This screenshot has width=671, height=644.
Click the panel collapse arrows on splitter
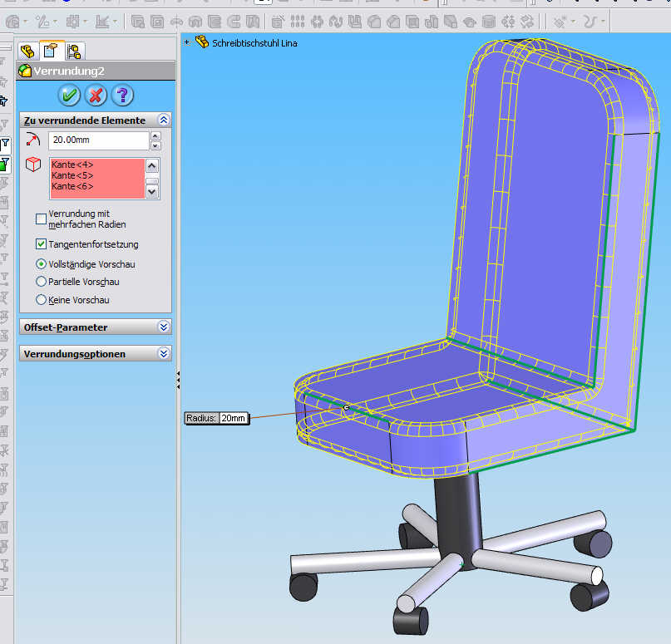point(178,380)
